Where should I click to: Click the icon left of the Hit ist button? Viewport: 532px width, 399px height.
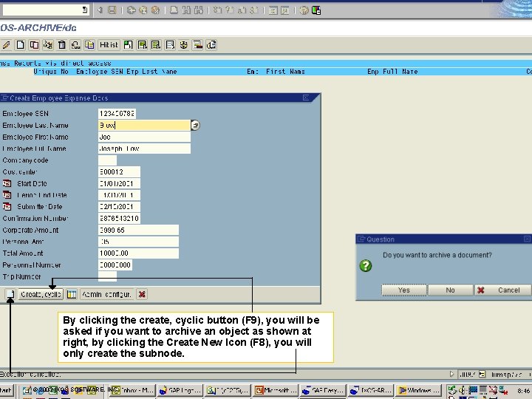pos(89,45)
